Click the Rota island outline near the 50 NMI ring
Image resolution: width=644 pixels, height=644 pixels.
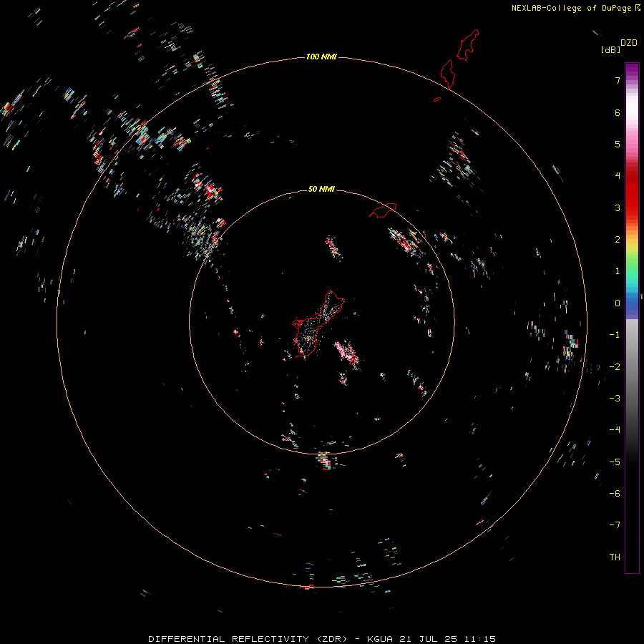[x=383, y=210]
